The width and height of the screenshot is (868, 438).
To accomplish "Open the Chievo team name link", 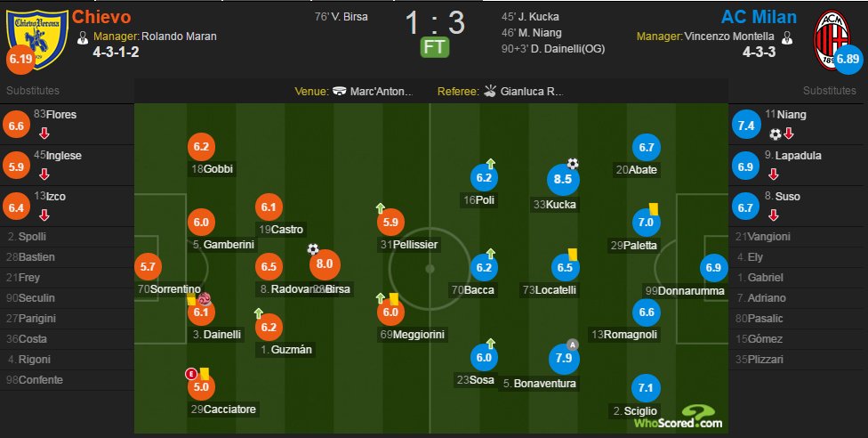I will click(x=101, y=17).
